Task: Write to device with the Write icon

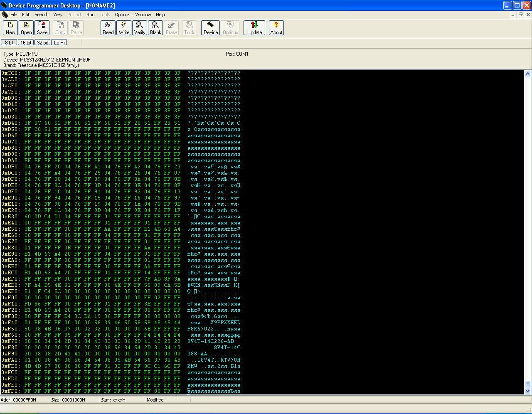Action: [x=124, y=28]
